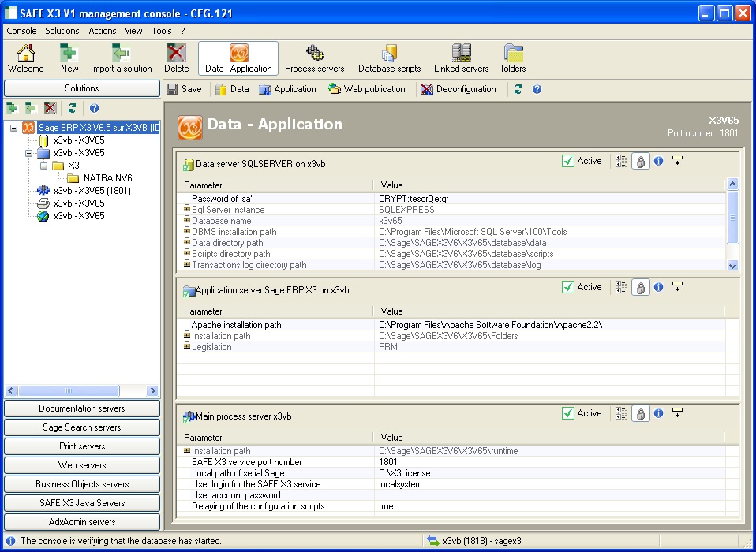Add solution via Solutions panel plus icon
Image resolution: width=756 pixels, height=552 pixels.
12,108
